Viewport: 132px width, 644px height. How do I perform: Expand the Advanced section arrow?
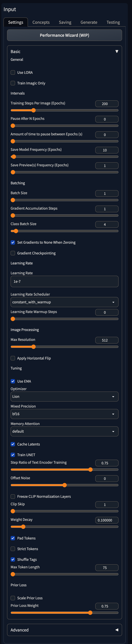point(117,630)
